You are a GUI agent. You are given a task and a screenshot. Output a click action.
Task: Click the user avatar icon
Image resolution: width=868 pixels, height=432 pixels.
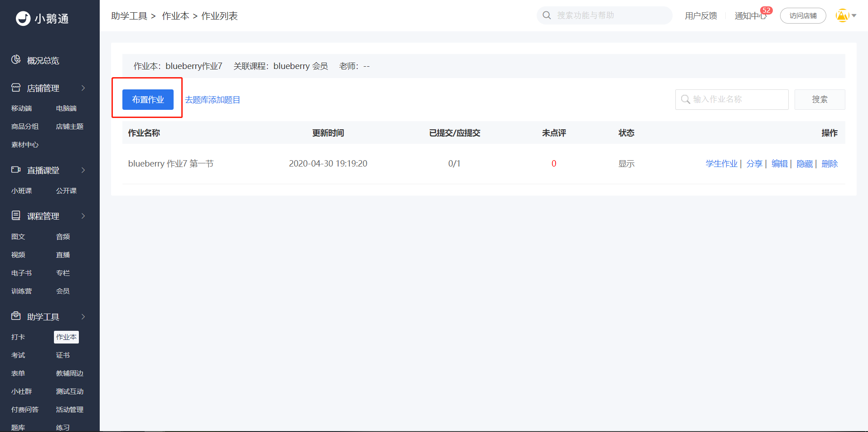[x=842, y=16]
